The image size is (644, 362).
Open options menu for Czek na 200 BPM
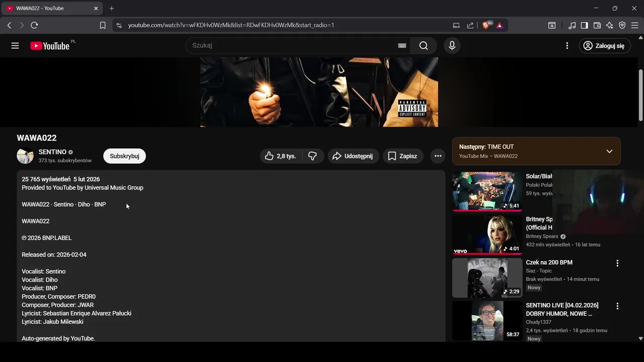point(617,263)
